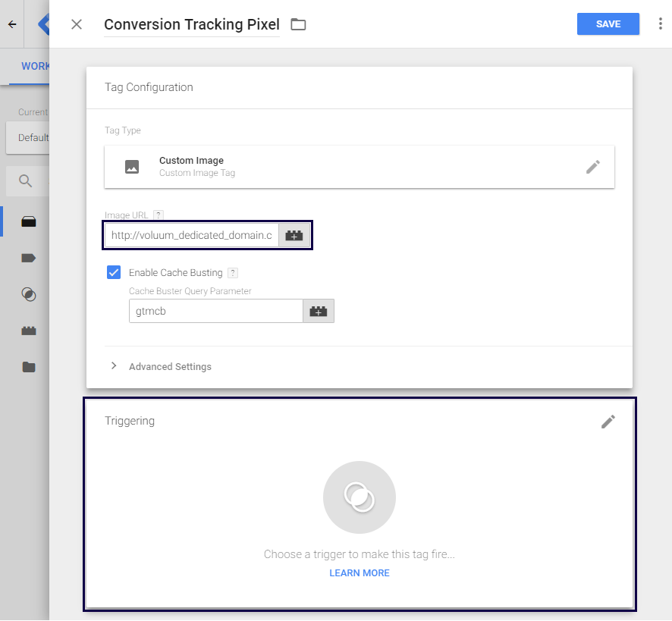Open the three-dot more options menu
The image size is (672, 621).
point(660,24)
